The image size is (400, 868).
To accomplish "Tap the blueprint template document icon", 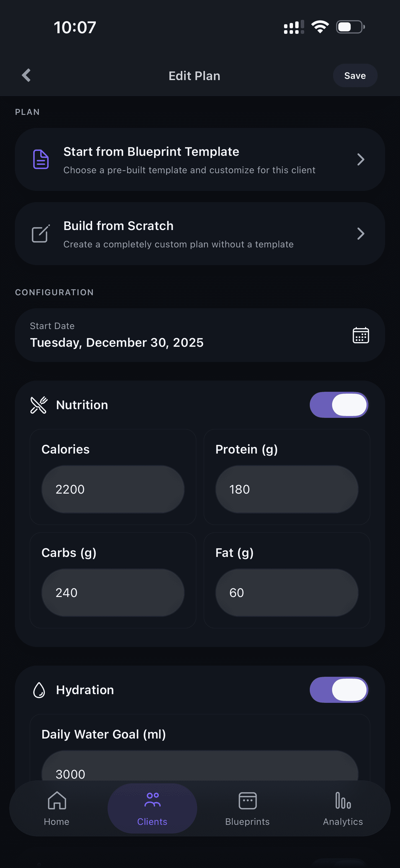I will (x=41, y=159).
